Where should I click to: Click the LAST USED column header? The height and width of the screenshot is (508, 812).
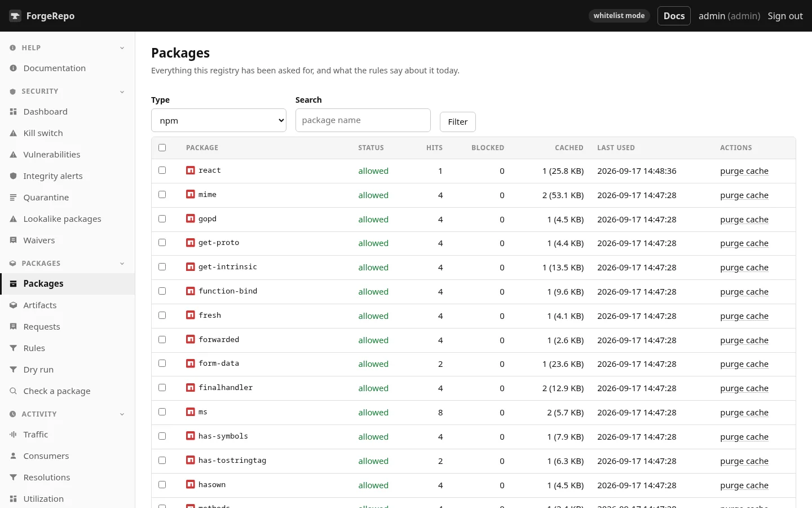pyautogui.click(x=616, y=148)
